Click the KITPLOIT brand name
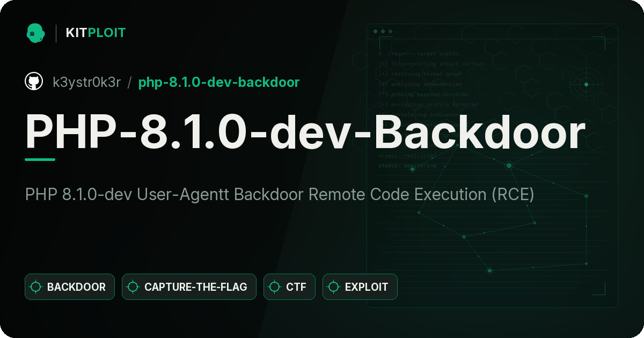 tap(96, 33)
